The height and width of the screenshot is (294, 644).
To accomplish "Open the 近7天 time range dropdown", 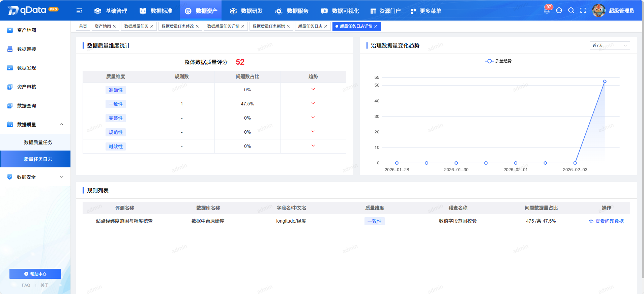I will tap(610, 45).
